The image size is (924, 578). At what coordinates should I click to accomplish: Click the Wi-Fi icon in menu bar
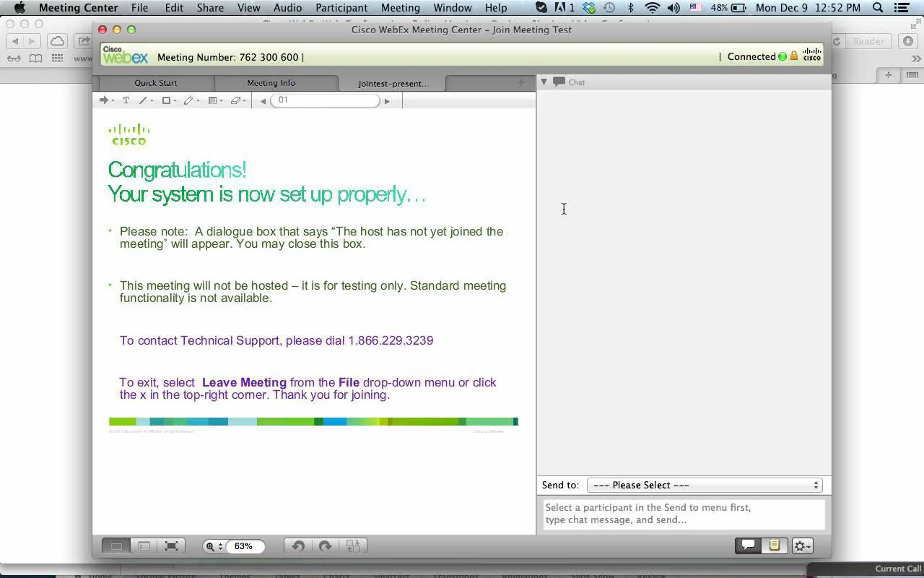(653, 7)
